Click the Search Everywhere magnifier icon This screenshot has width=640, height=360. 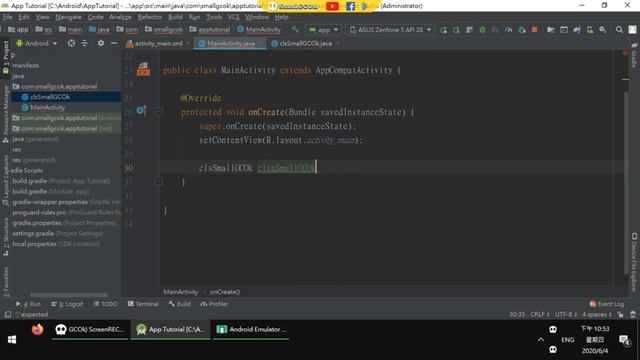click(619, 30)
